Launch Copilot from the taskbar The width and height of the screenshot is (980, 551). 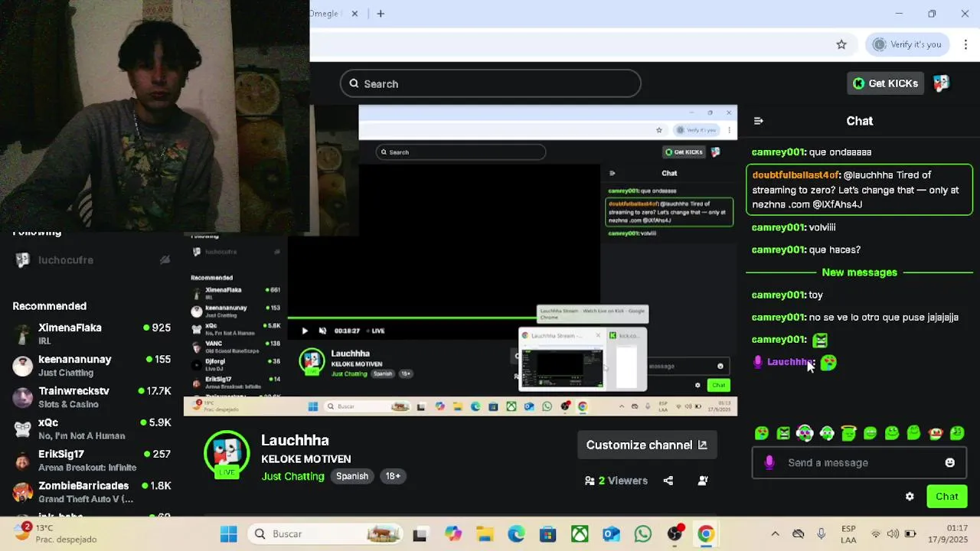(453, 534)
